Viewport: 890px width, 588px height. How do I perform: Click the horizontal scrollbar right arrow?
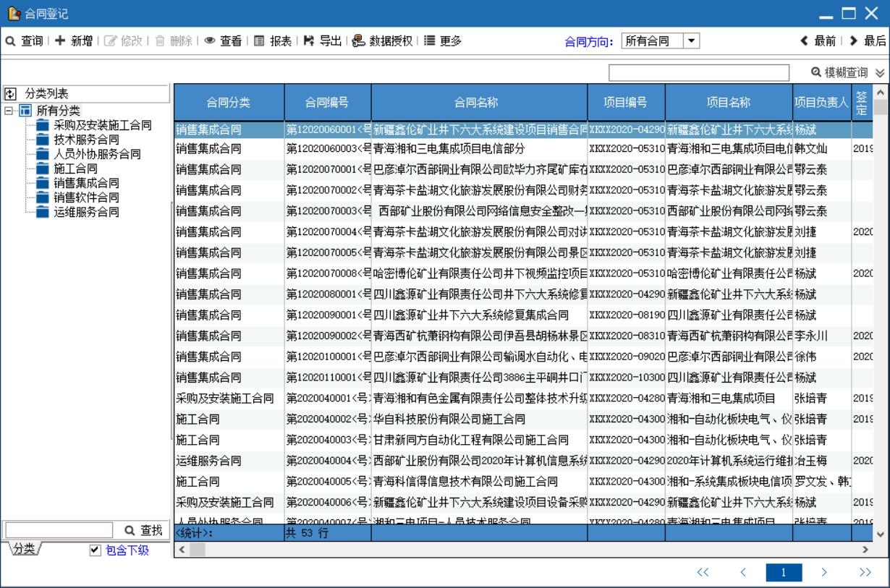[x=863, y=551]
